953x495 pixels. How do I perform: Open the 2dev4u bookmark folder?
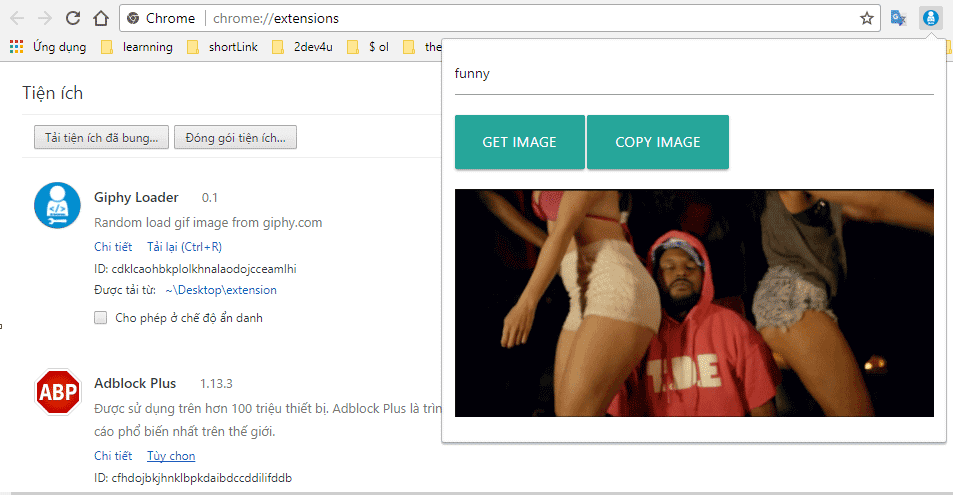[303, 47]
